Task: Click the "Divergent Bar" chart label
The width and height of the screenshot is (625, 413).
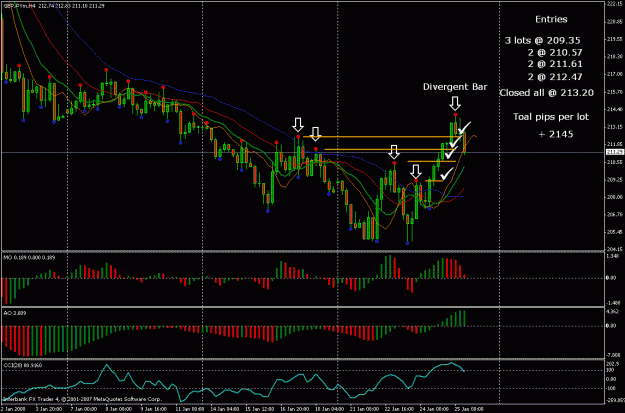Action: [x=455, y=87]
